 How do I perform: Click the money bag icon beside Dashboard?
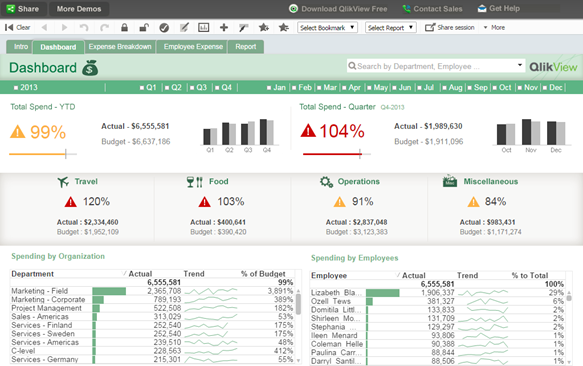coord(90,68)
